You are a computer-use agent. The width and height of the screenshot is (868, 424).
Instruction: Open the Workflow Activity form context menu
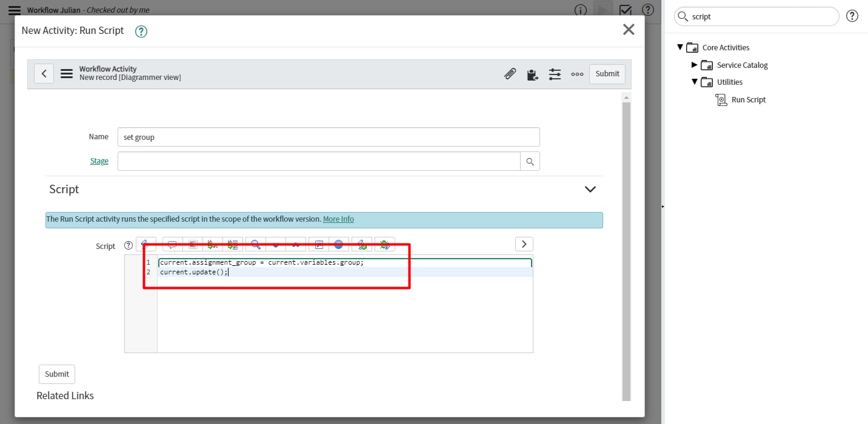pyautogui.click(x=67, y=74)
